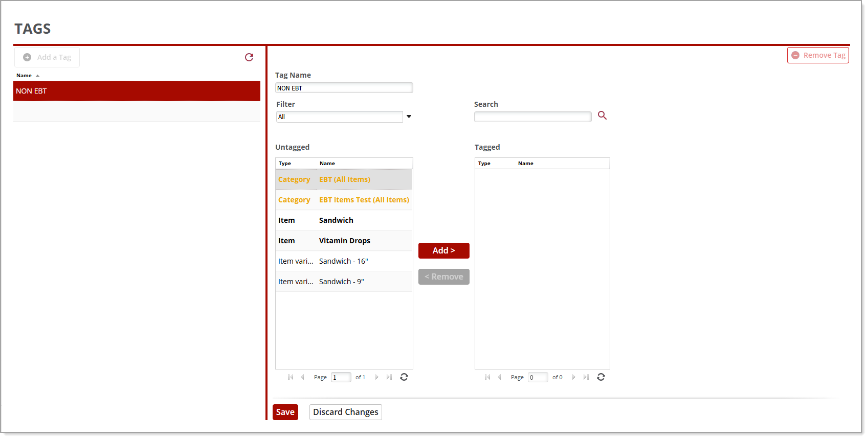Select Category EBT (All Items) row
Screen dimensions: 868x439
point(344,179)
